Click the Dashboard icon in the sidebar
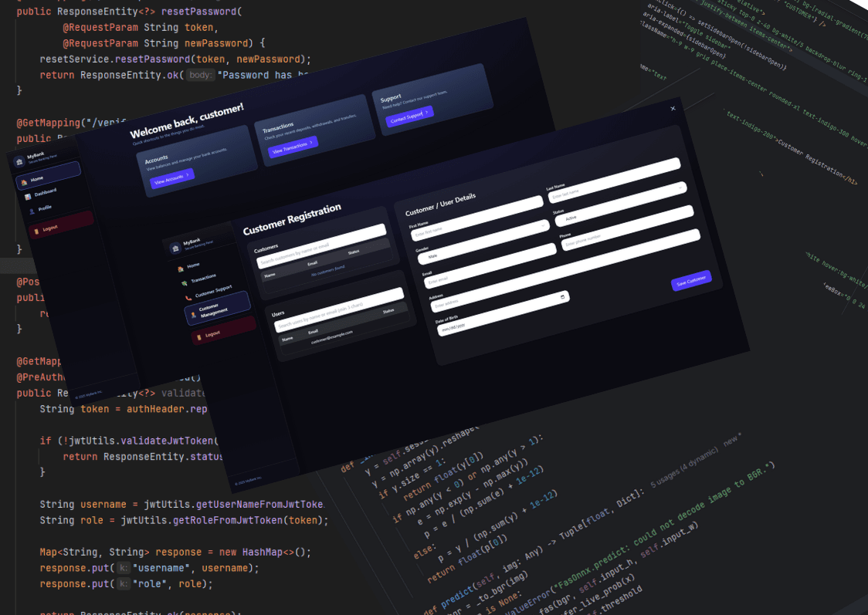The image size is (868, 615). (x=29, y=197)
